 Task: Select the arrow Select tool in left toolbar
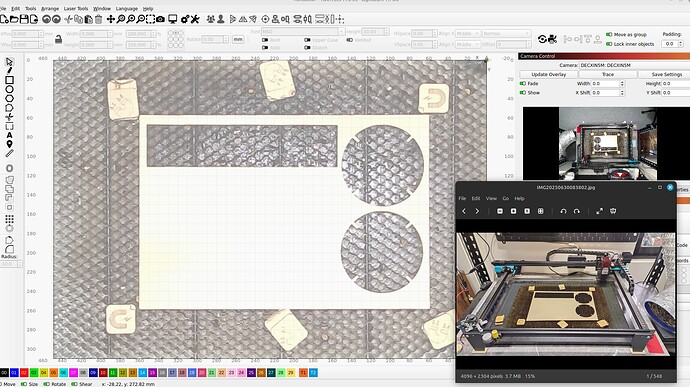[x=9, y=62]
